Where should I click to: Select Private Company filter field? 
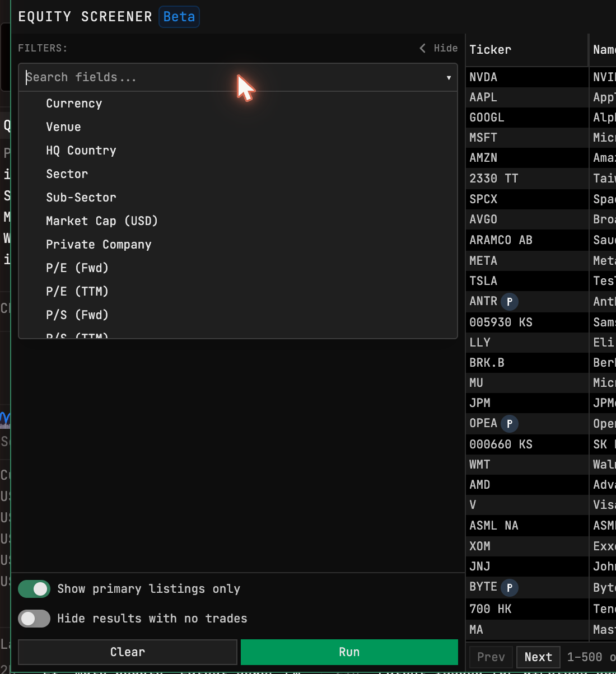pos(238,245)
